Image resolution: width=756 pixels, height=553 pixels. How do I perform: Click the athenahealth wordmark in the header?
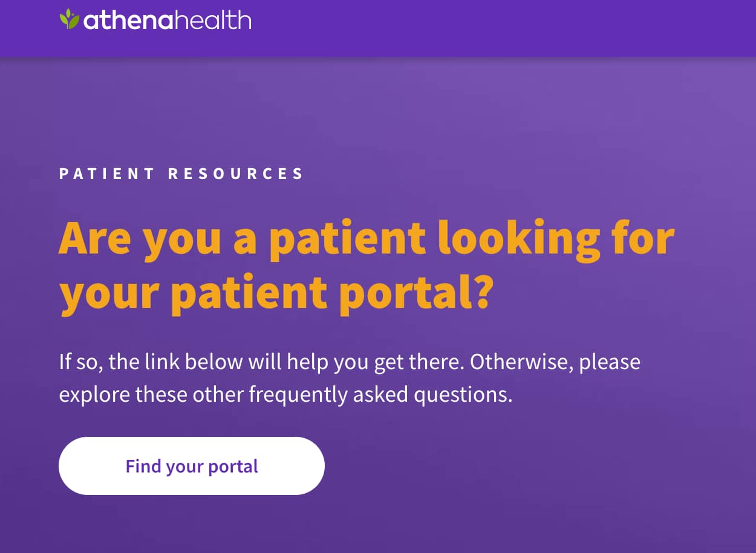click(x=167, y=21)
